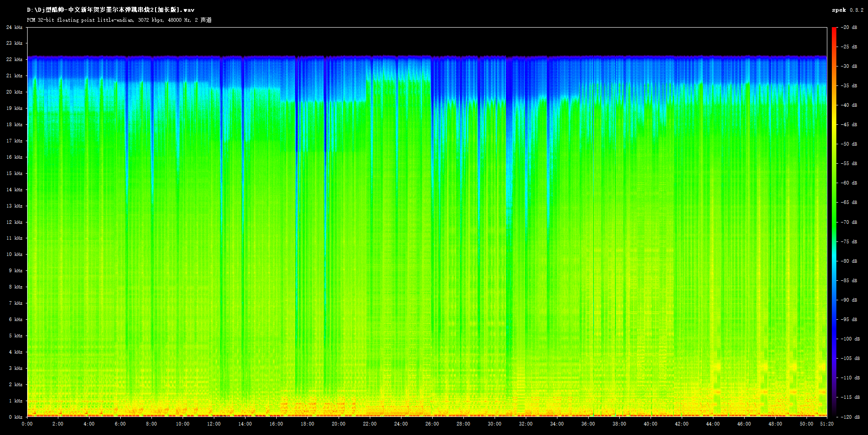Click the 0:00 time axis marker
Image resolution: width=868 pixels, height=435 pixels.
coord(27,424)
